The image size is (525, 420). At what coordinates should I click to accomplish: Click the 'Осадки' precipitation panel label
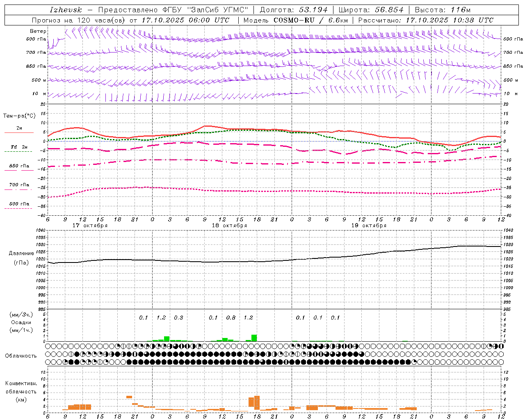[x=21, y=322]
